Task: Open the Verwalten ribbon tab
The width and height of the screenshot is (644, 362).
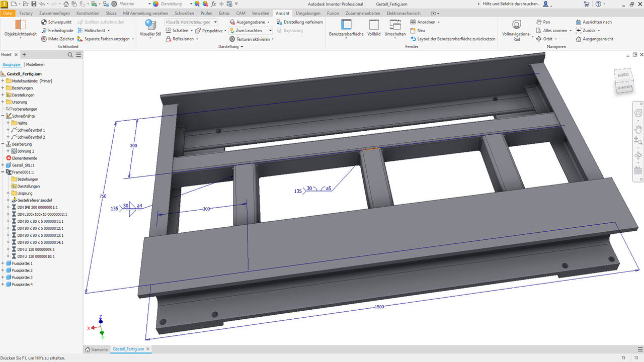Action: pos(260,13)
